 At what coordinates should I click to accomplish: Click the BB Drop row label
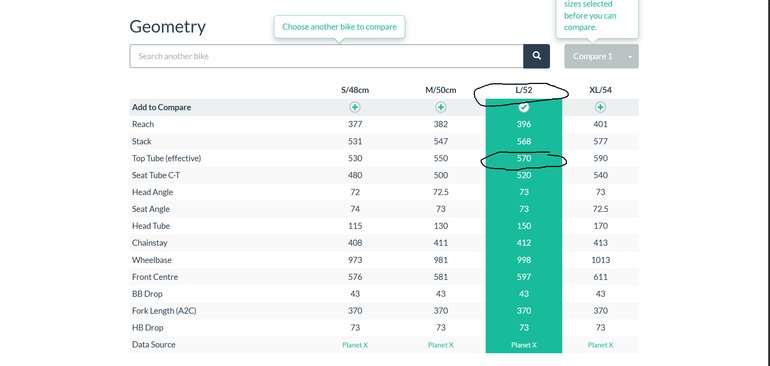(x=147, y=294)
